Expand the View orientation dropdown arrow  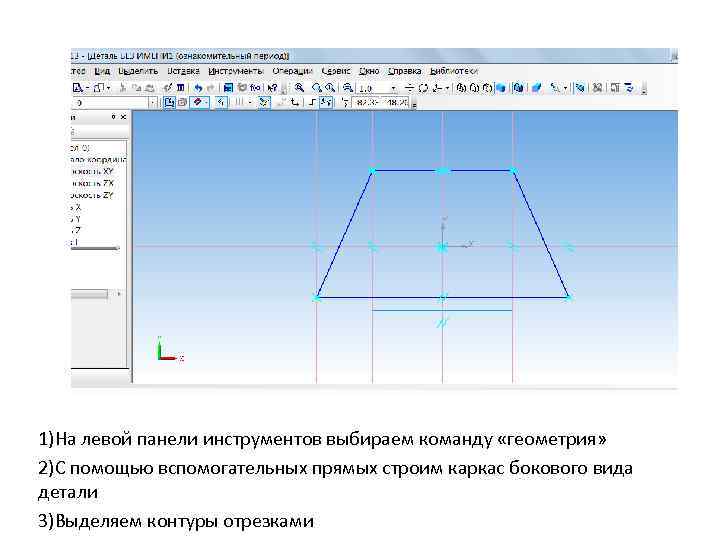(447, 88)
